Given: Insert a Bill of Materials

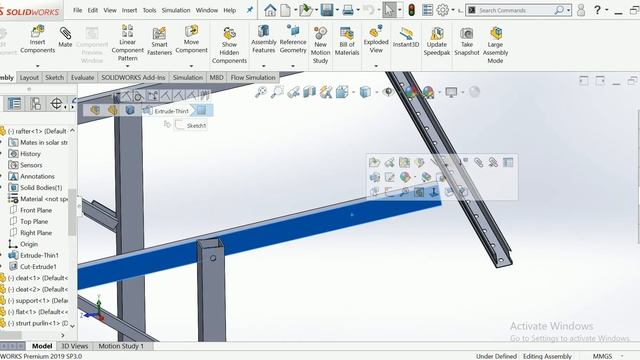Looking at the screenshot, I should click(x=347, y=41).
